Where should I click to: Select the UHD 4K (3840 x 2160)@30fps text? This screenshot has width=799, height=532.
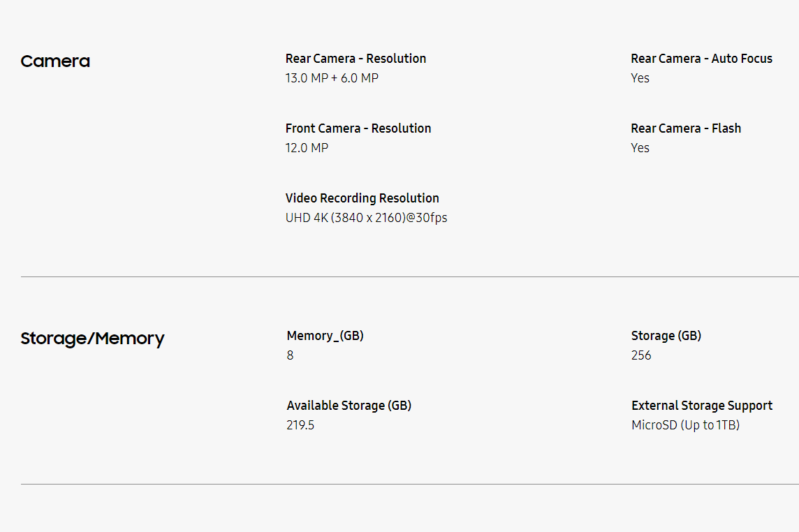tap(366, 218)
